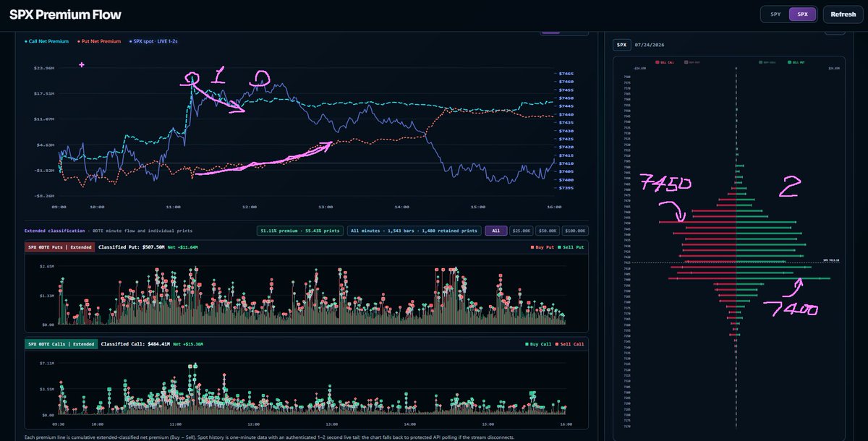
Task: Toggle Buy Call legend in calls chart
Action: click(x=538, y=344)
